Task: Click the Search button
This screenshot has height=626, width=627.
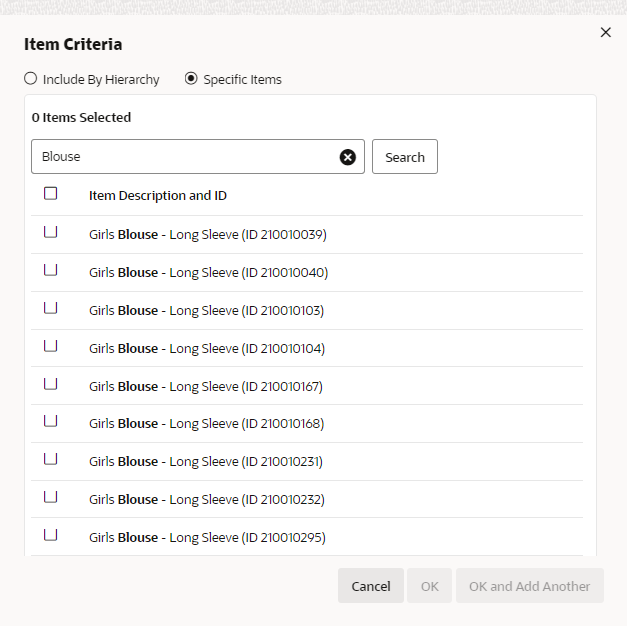Action: (405, 157)
